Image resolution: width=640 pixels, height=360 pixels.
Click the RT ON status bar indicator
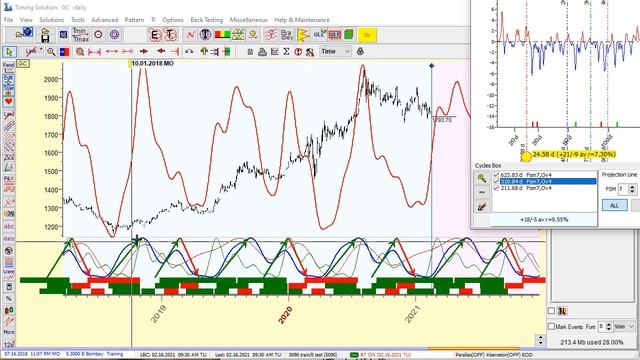380,355
